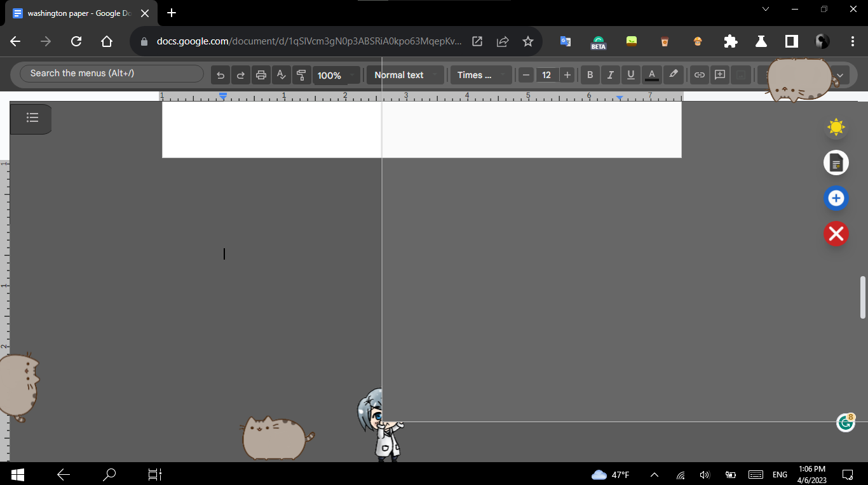868x485 pixels.
Task: Switch the ENG input language
Action: click(x=780, y=474)
